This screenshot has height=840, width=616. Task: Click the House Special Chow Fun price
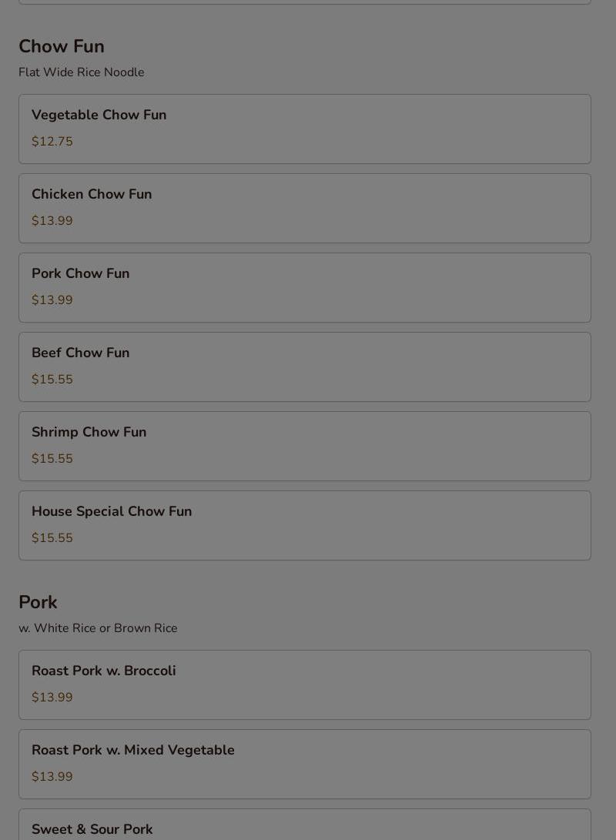coord(52,538)
